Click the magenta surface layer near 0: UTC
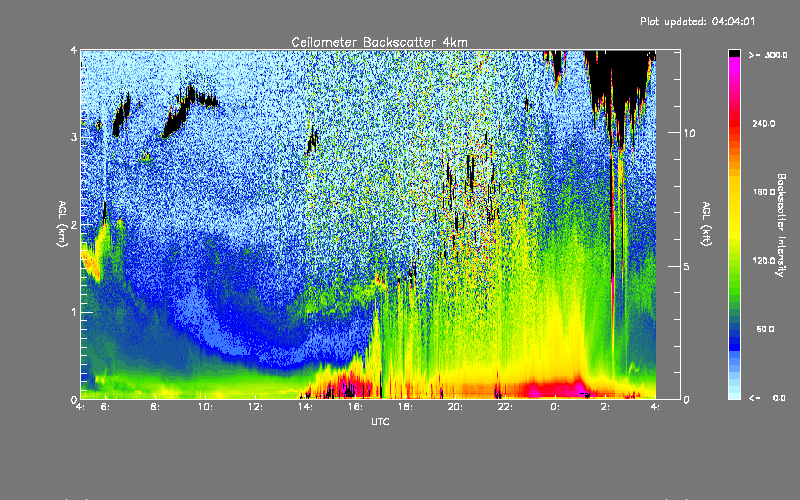 point(556,389)
